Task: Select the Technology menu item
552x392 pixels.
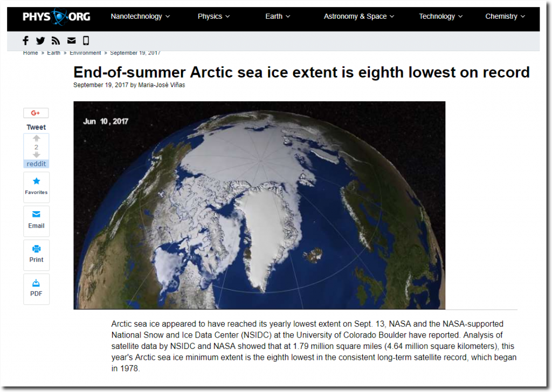Action: (x=440, y=17)
